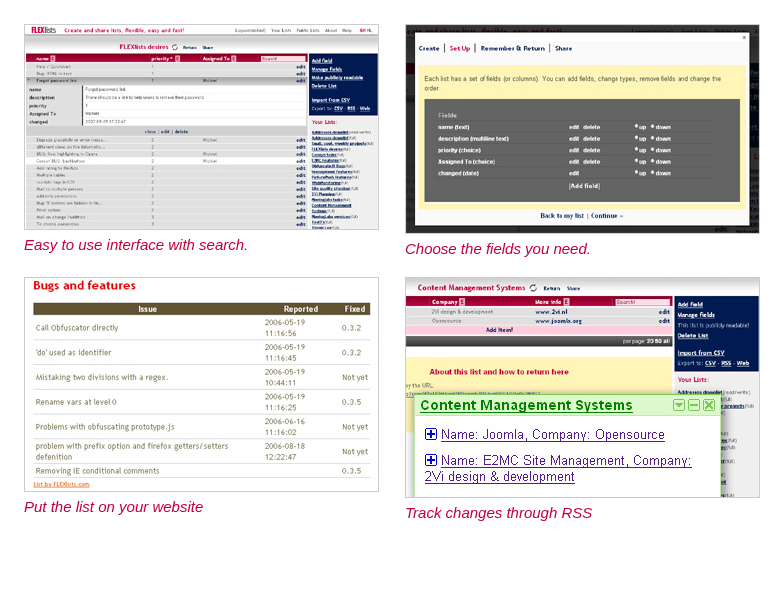
Task: Open the Share tab in the dialog
Action: click(x=564, y=48)
